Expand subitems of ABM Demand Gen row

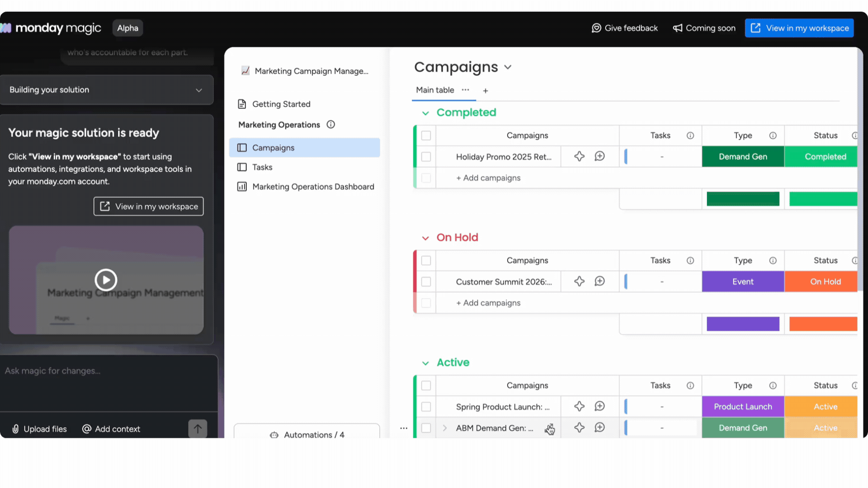[445, 428]
